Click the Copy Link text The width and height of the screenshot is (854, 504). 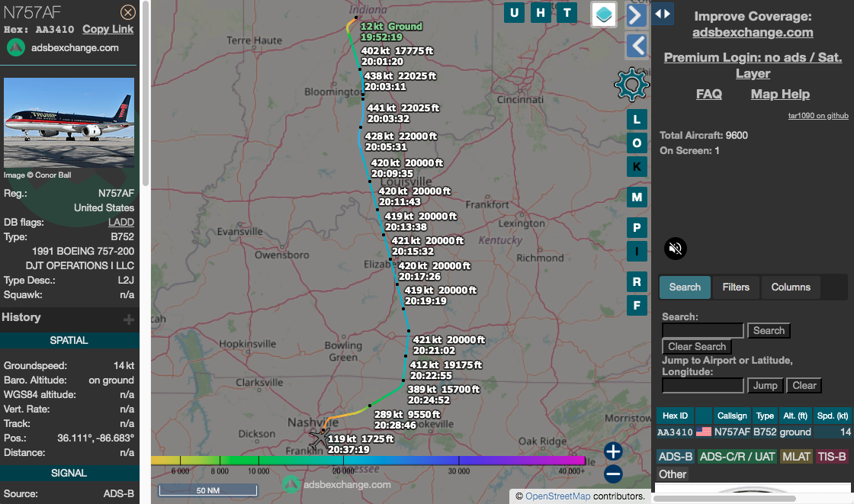click(x=108, y=30)
